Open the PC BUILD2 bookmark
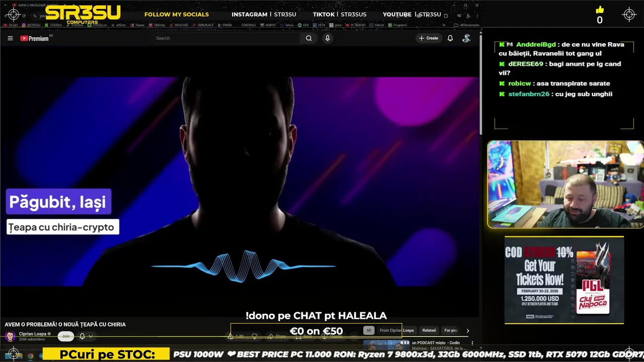The width and height of the screenshot is (644, 362). 355,25
